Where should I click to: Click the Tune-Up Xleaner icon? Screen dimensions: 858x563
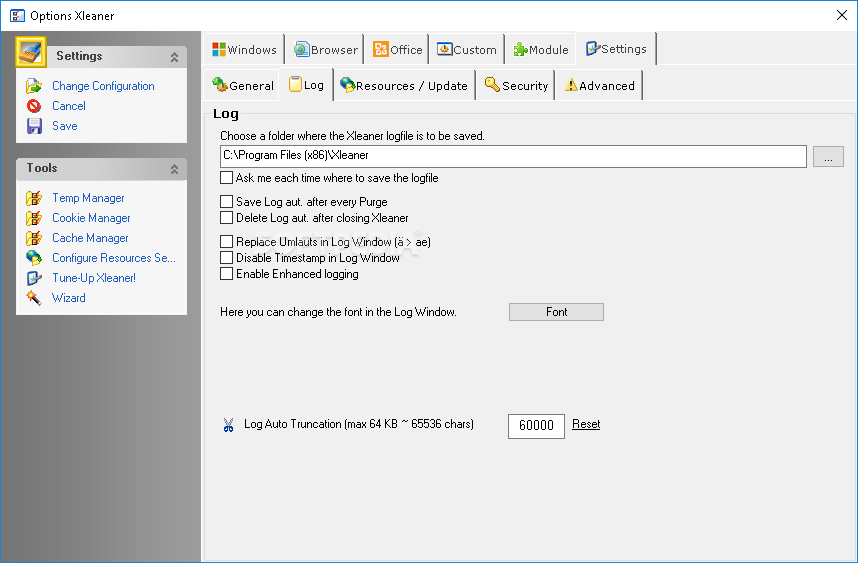click(34, 278)
